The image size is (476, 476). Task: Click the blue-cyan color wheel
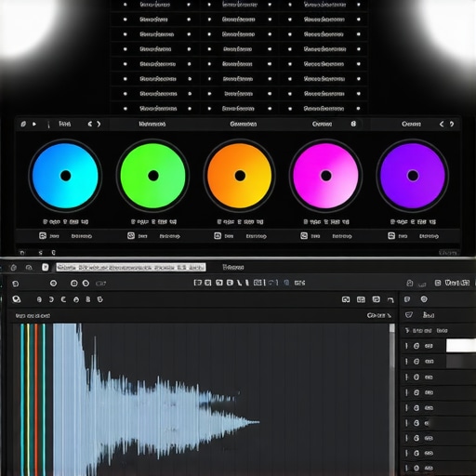65,176
